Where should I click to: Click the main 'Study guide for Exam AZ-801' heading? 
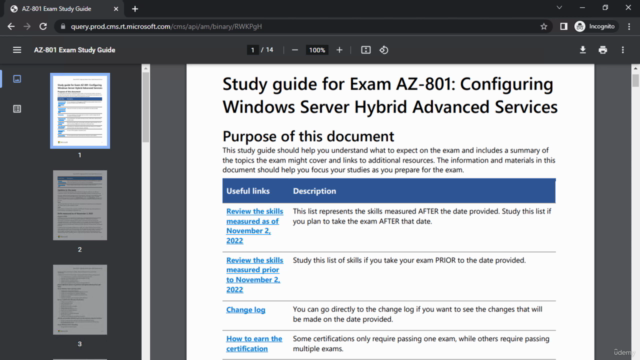(x=390, y=96)
